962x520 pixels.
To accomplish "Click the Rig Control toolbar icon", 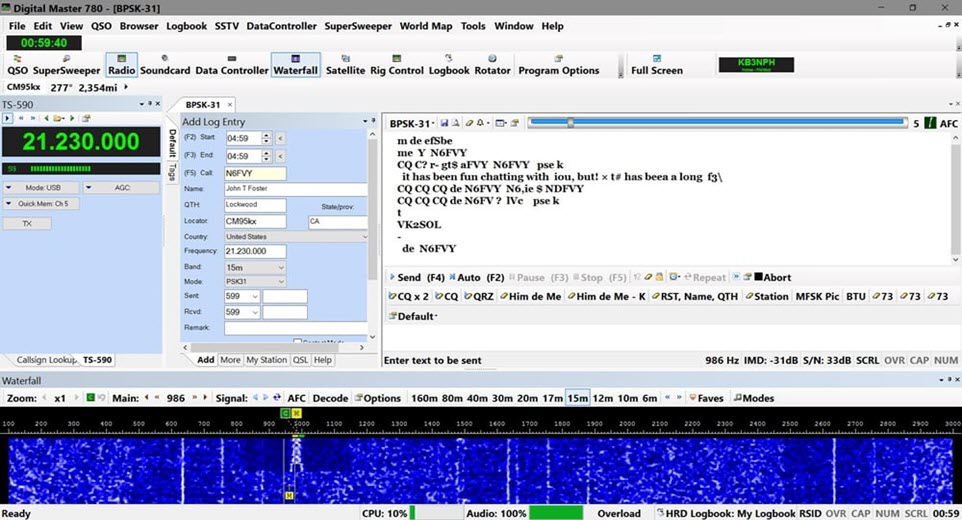I will pyautogui.click(x=397, y=65).
